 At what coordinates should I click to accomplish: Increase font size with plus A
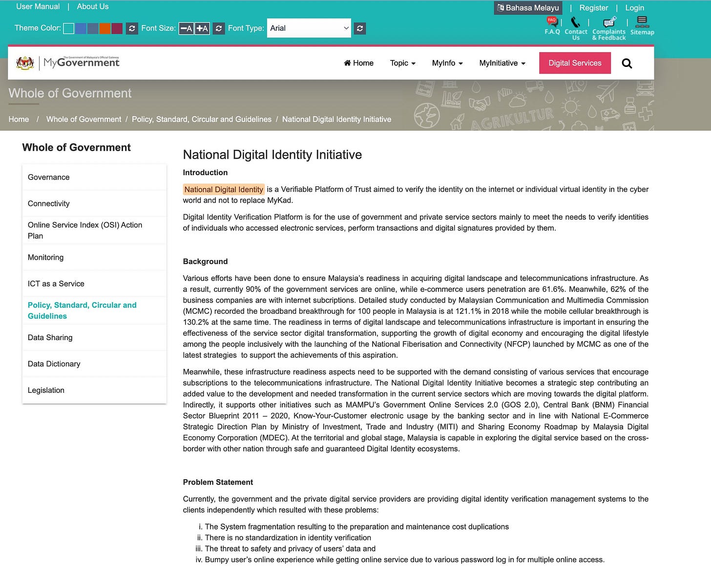(202, 28)
